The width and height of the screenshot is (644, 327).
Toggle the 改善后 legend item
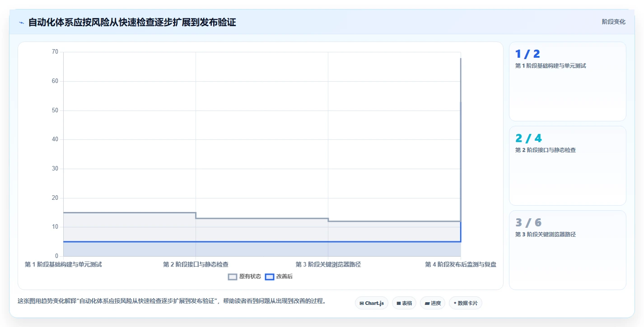tap(279, 276)
